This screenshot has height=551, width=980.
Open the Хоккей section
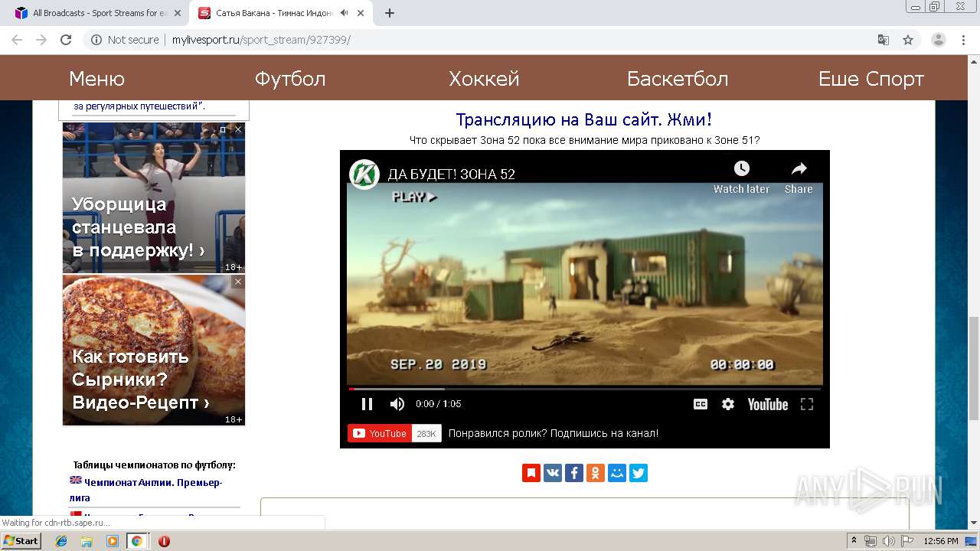point(484,79)
